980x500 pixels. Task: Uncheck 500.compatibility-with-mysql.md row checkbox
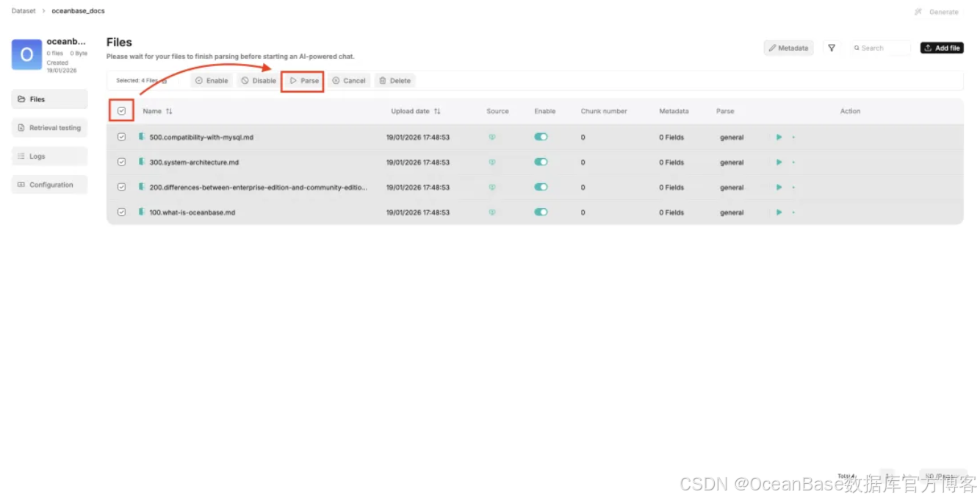coord(121,137)
